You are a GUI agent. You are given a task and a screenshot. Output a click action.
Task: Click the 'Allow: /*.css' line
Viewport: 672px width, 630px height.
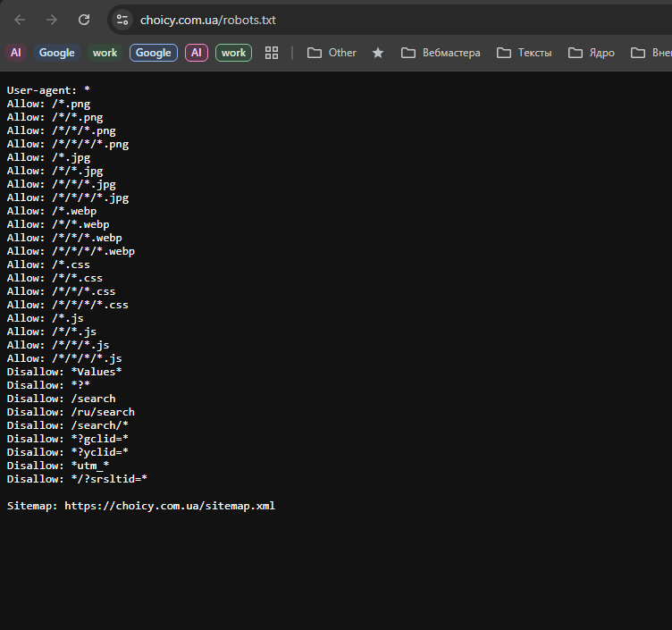(48, 265)
